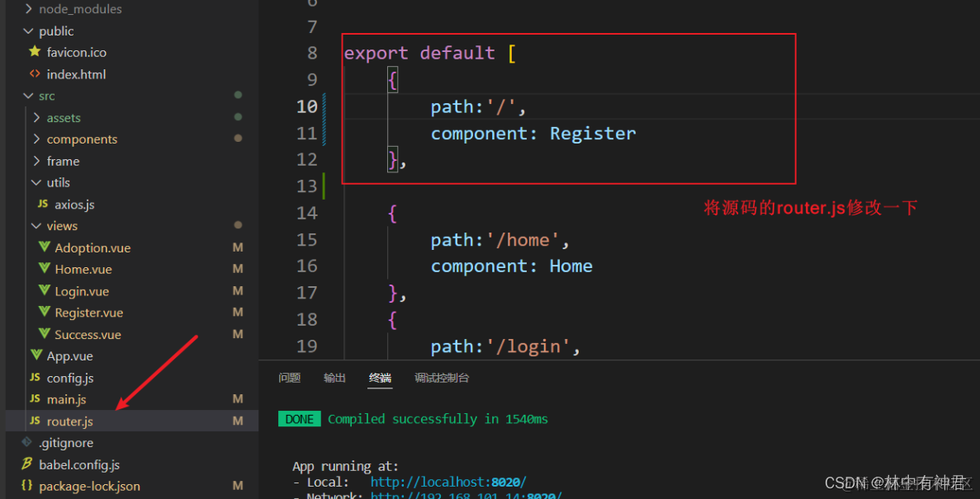Viewport: 980px width, 499px height.
Task: Click 'component: Home' code line
Action: 511,266
